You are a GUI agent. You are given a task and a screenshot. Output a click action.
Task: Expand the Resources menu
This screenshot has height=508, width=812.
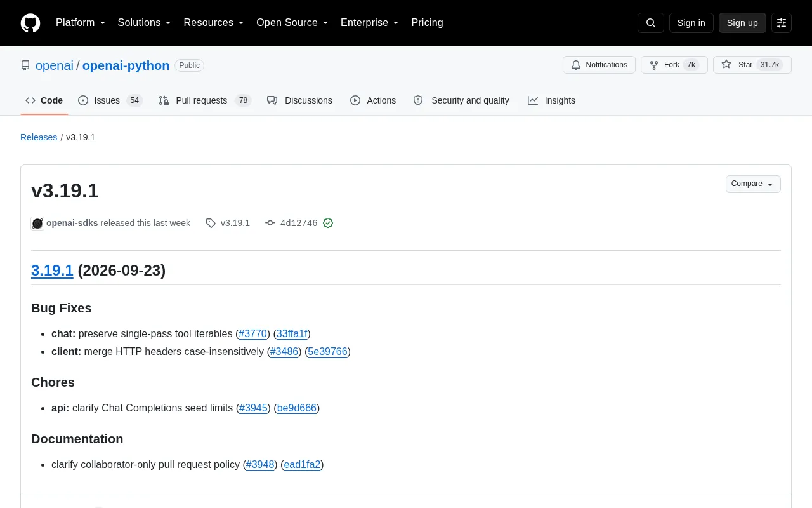(214, 23)
